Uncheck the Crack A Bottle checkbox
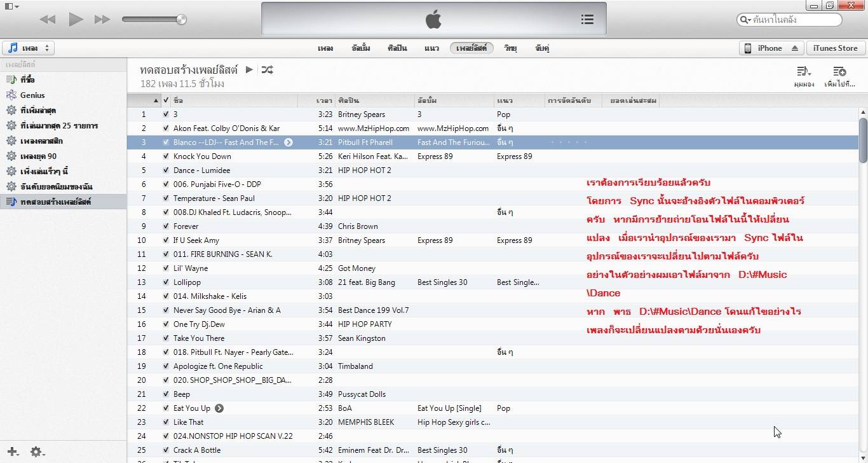 click(166, 450)
